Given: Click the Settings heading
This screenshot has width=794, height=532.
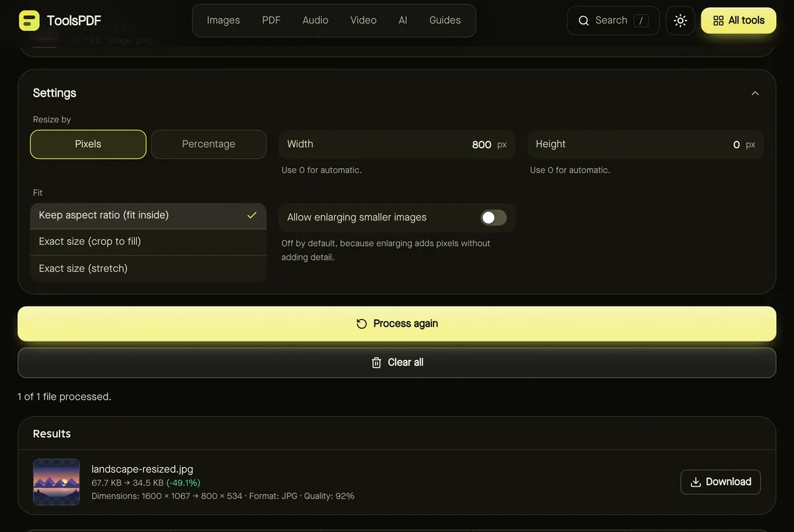Looking at the screenshot, I should (54, 93).
